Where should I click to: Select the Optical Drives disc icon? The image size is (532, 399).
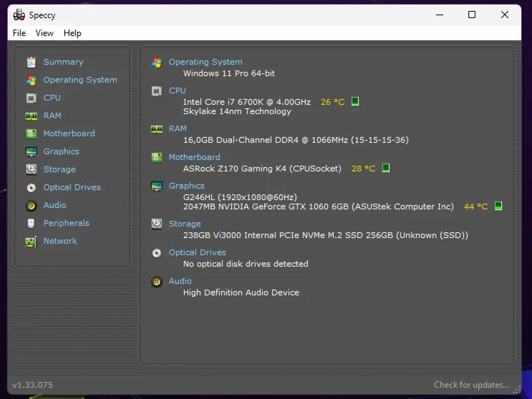click(x=31, y=187)
